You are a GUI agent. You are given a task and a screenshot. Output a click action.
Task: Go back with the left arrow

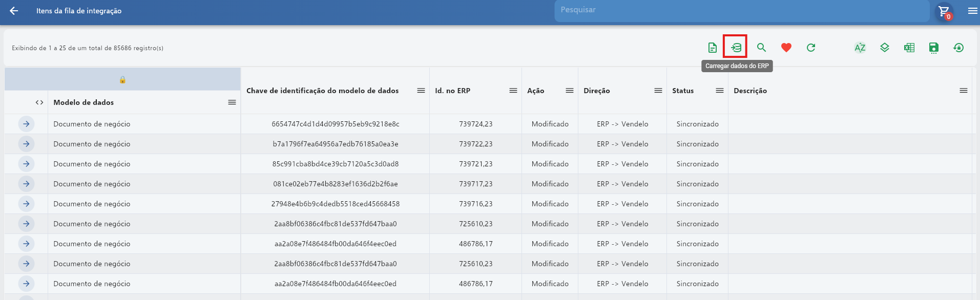(x=14, y=11)
